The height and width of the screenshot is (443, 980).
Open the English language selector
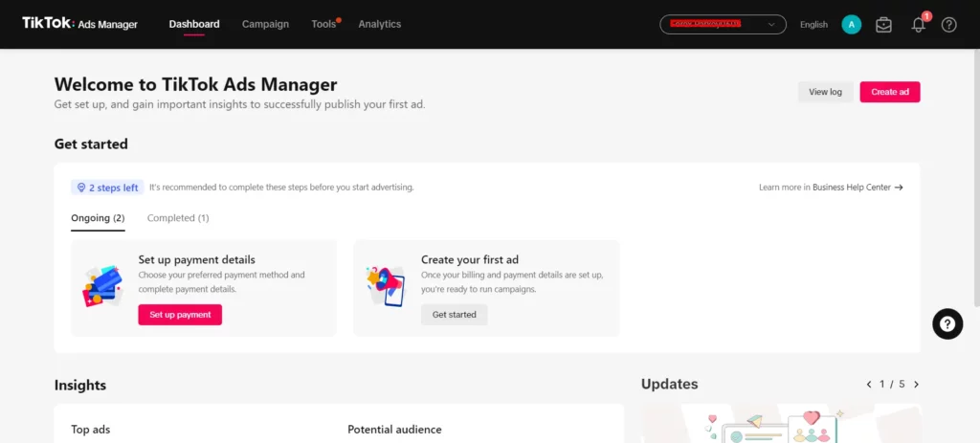pyautogui.click(x=813, y=25)
